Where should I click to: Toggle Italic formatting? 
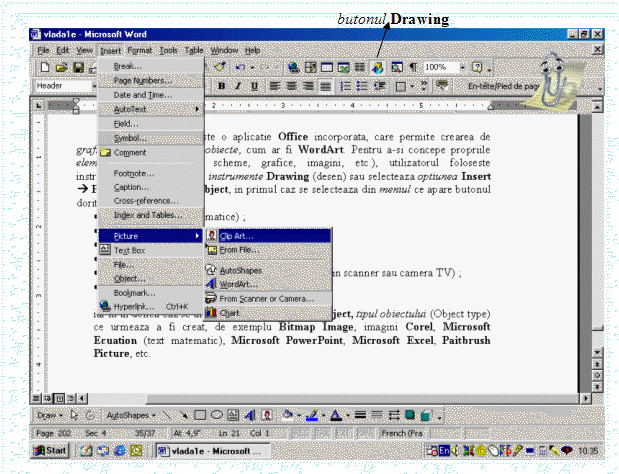click(x=238, y=86)
